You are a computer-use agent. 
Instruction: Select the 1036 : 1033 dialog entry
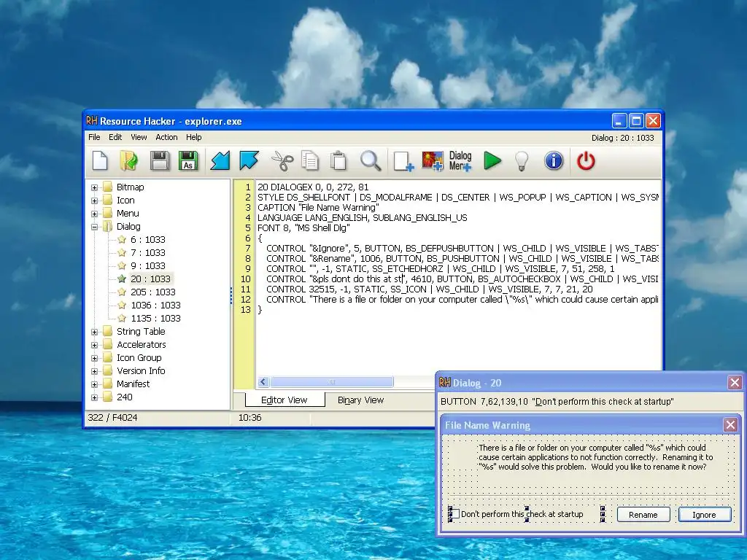155,305
